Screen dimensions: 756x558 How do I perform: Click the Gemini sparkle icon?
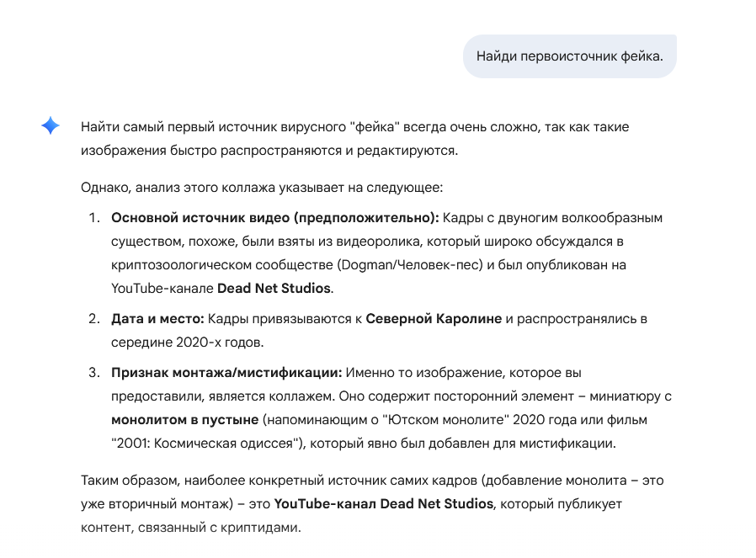coord(51,126)
